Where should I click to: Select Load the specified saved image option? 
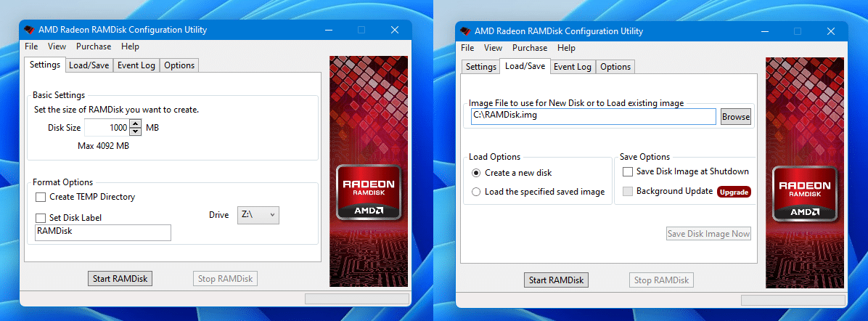click(x=476, y=192)
